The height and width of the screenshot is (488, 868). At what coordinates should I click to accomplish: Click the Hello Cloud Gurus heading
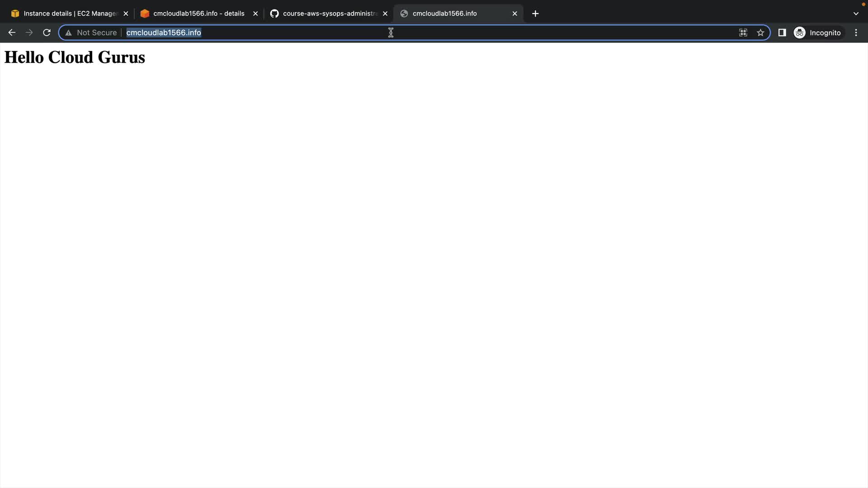[75, 57]
